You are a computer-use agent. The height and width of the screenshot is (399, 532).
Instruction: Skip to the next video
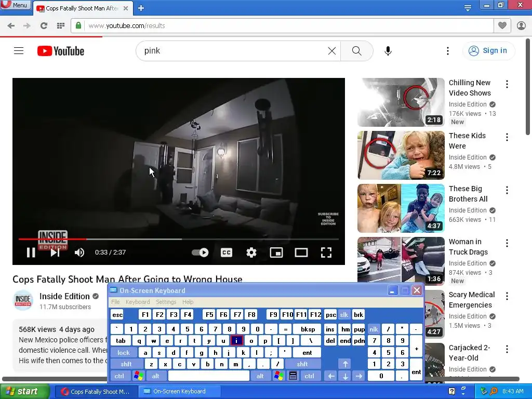click(55, 252)
